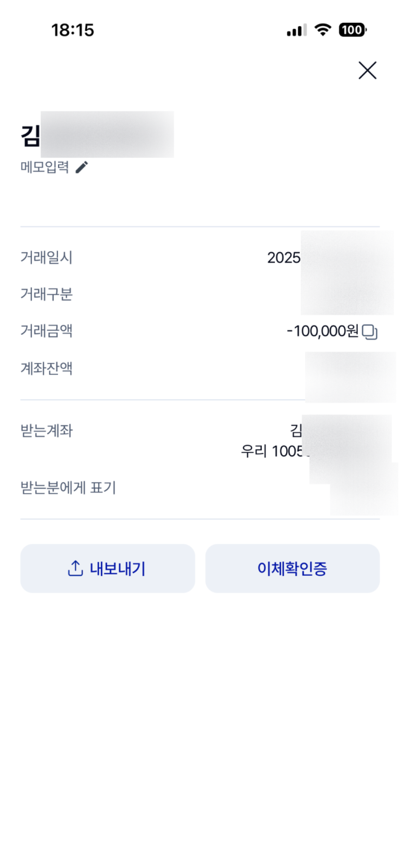
Task: Tap the 받는계좌 label
Action: coord(46,431)
